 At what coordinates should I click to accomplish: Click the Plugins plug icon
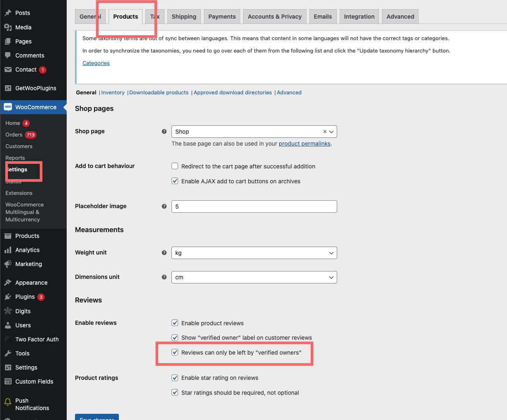click(8, 297)
